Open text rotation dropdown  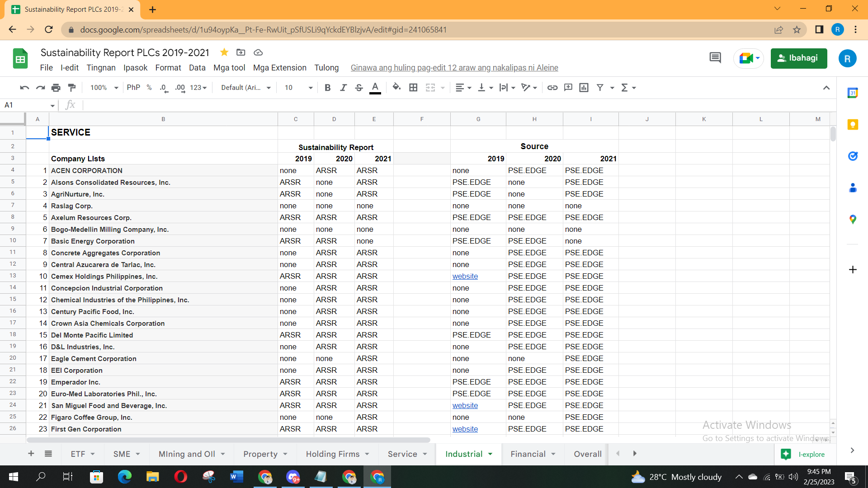(x=529, y=88)
